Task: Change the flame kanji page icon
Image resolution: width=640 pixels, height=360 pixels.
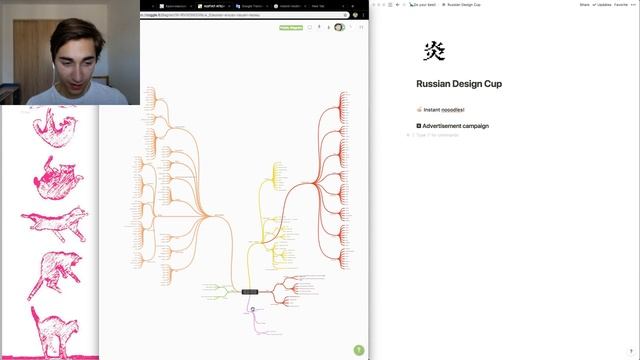Action: (434, 51)
